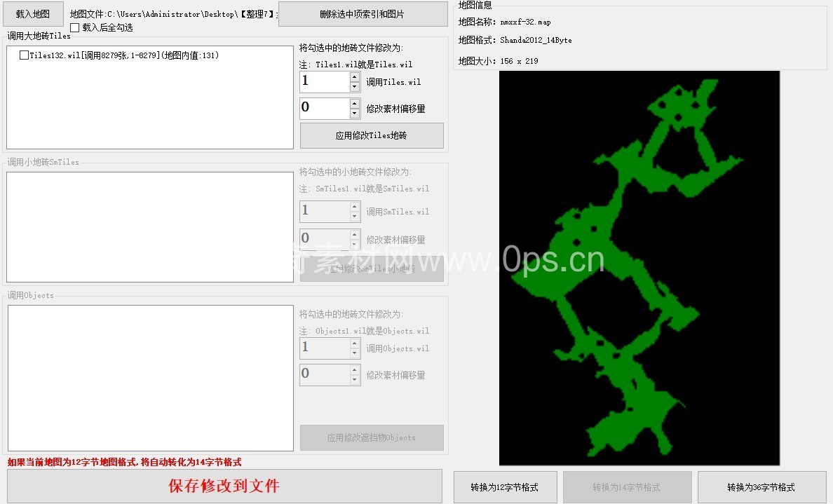Decrease Tiles 修改素材偏移量 value with down arrow
Image resolution: width=833 pixels, height=504 pixels.
[x=355, y=114]
